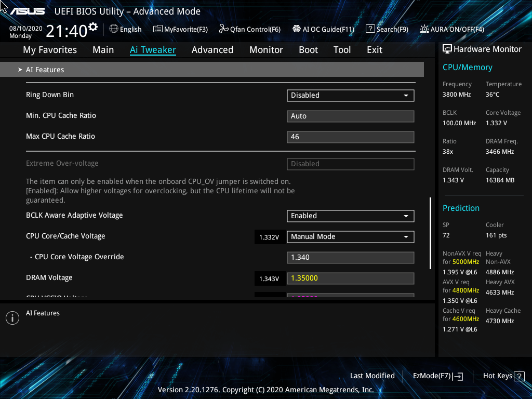Viewport: 532px width, 399px height.
Task: Click the 36°C temperature reading
Action: [493, 95]
